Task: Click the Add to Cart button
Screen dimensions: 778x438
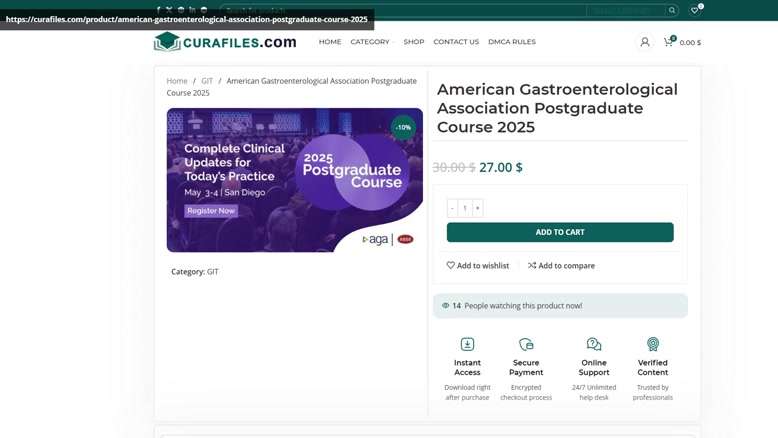Action: (x=560, y=232)
